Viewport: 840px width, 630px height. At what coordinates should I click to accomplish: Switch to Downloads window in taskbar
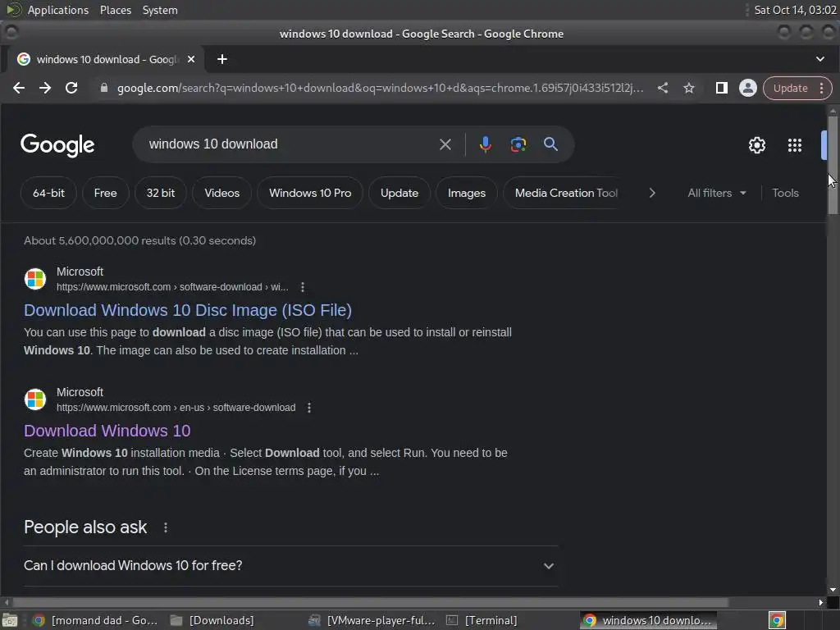212,620
